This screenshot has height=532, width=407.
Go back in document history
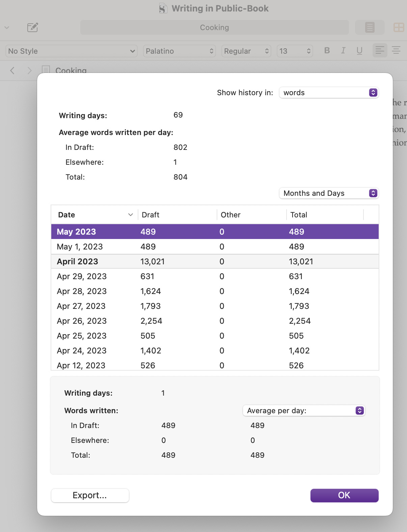(x=12, y=70)
